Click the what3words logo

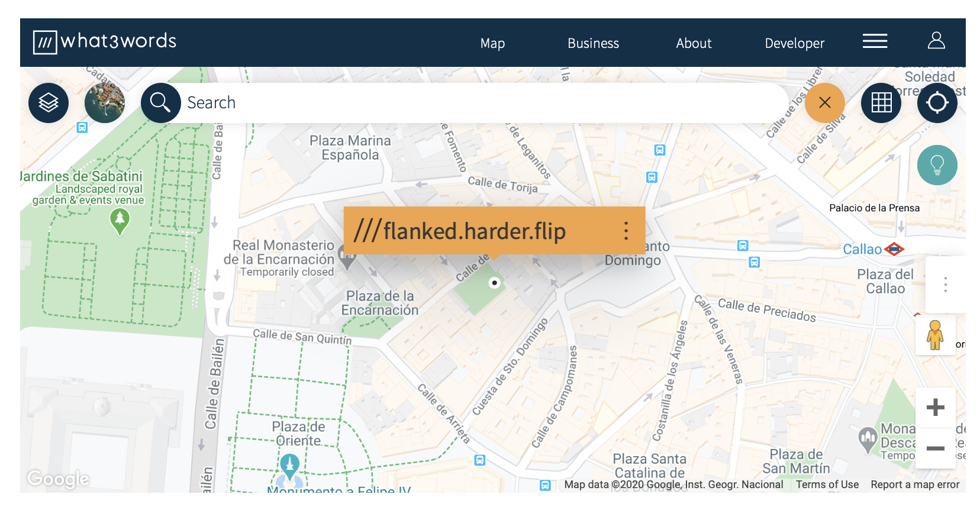[x=105, y=42]
